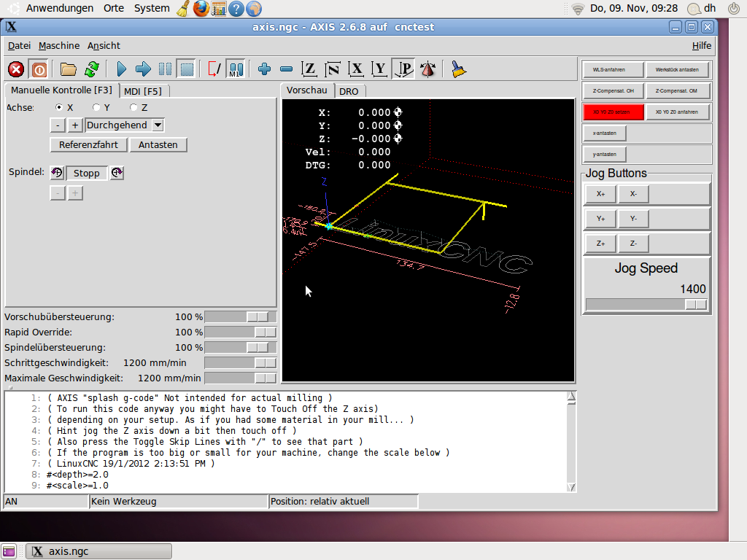Switch to the Vorschau tab

coord(307,90)
